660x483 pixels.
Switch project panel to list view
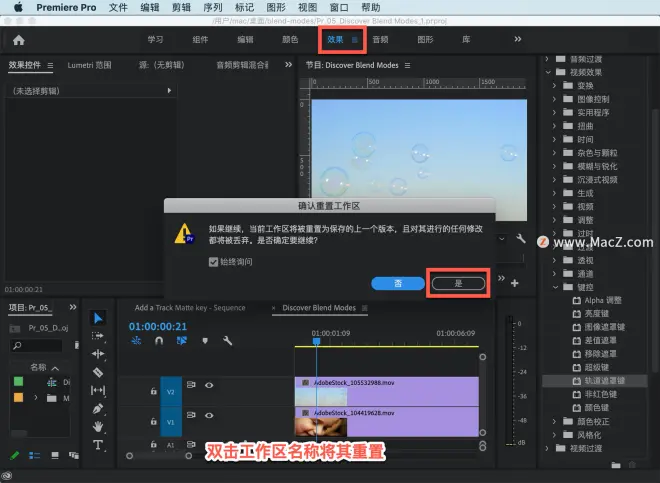point(35,455)
